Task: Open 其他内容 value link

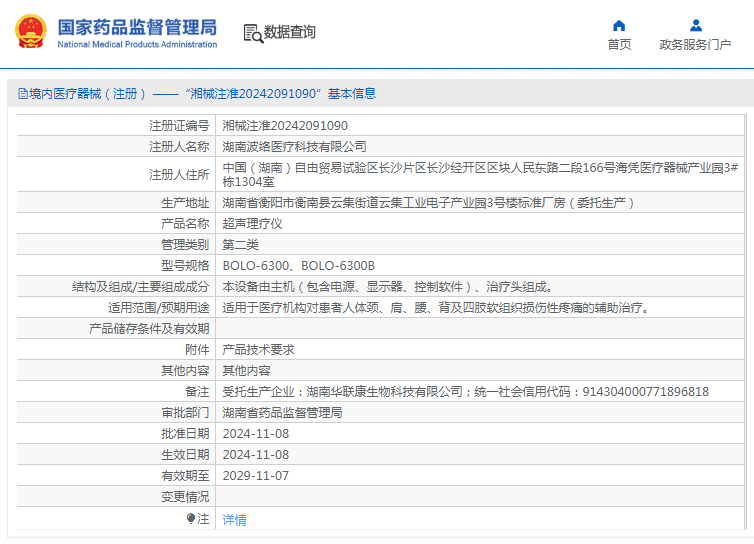Action: coord(246,371)
